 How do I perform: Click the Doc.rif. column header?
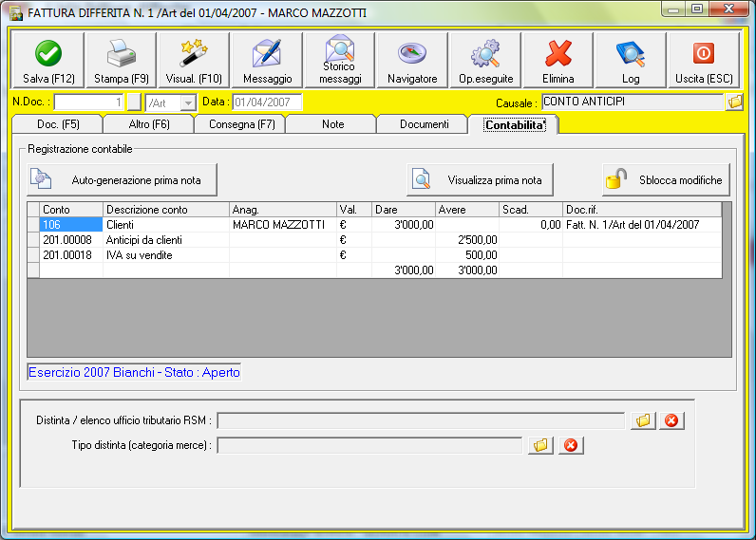642,210
